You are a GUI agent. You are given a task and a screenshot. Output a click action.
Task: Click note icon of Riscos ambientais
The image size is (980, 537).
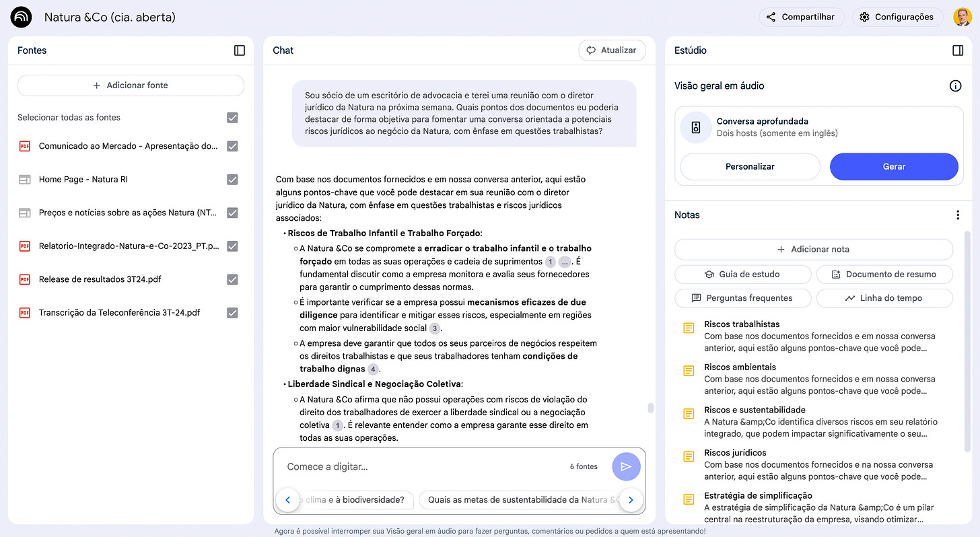click(689, 371)
